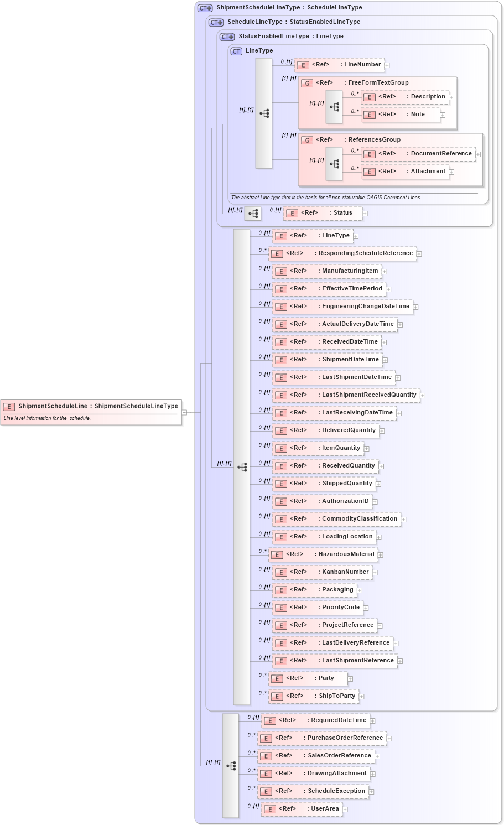The width and height of the screenshot is (504, 825).
Task: Expand the Description reference
Action: (x=451, y=96)
